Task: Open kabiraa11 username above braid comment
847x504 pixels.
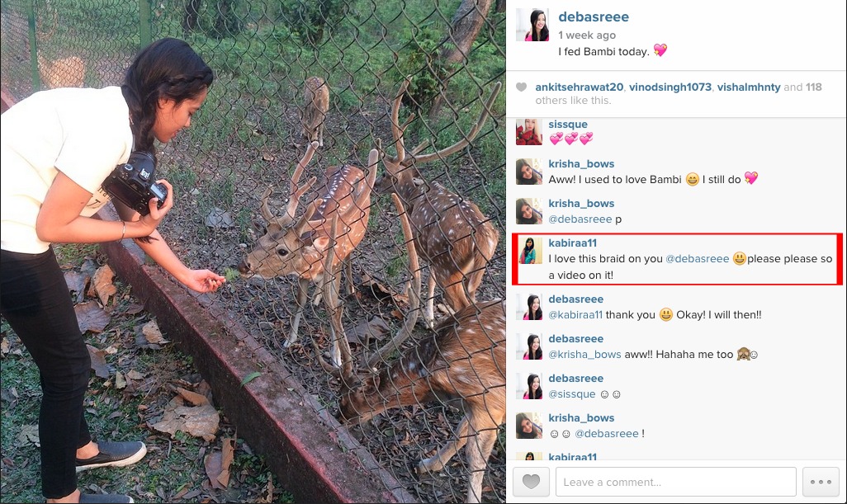Action: click(x=573, y=243)
